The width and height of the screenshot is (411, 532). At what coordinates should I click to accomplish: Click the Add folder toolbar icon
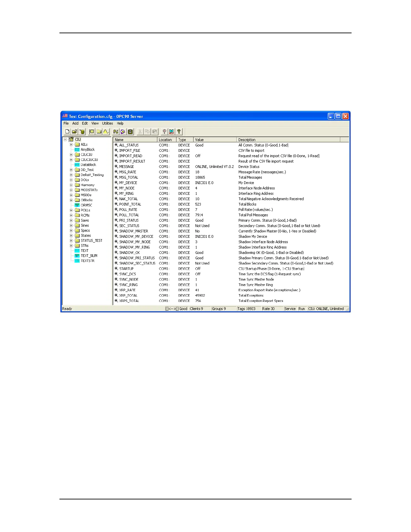99,132
